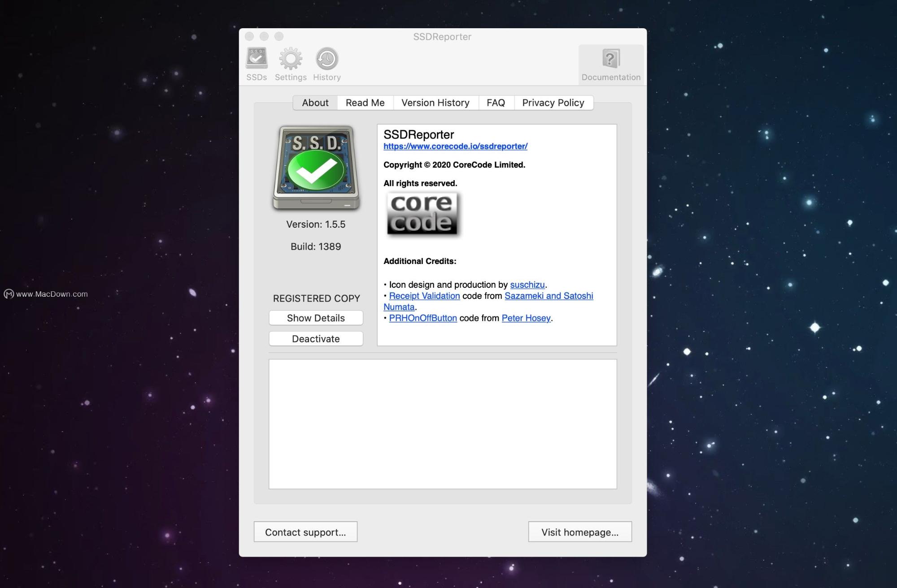
Task: Open the History clock icon
Action: (x=327, y=64)
